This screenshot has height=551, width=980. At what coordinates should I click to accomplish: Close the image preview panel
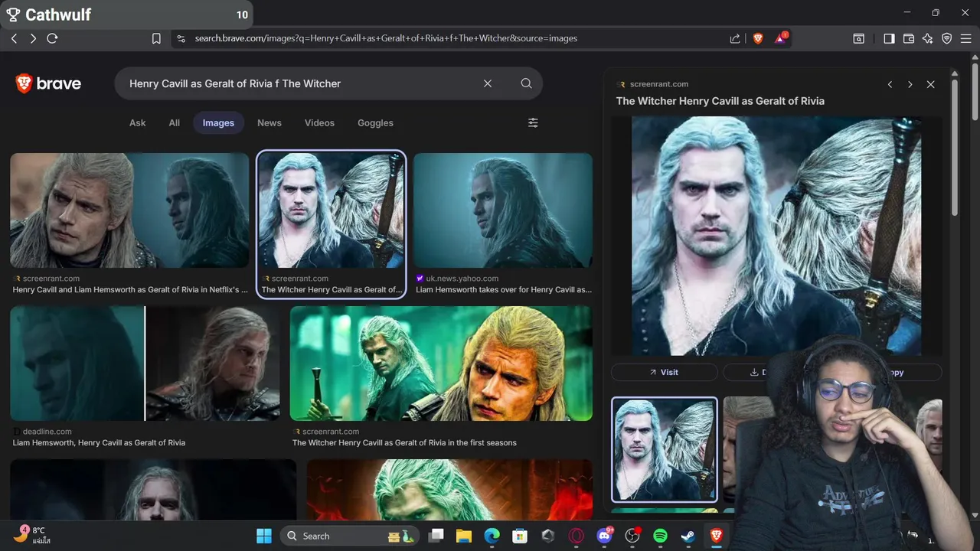click(x=930, y=84)
